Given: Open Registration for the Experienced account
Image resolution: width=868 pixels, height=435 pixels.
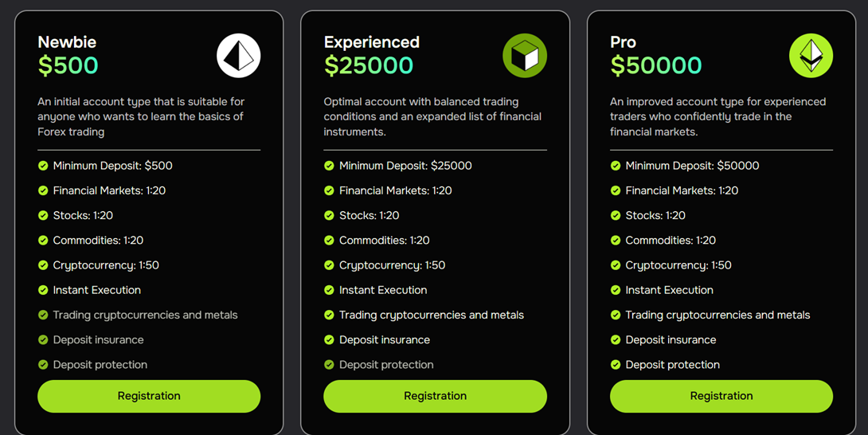Looking at the screenshot, I should pos(435,396).
